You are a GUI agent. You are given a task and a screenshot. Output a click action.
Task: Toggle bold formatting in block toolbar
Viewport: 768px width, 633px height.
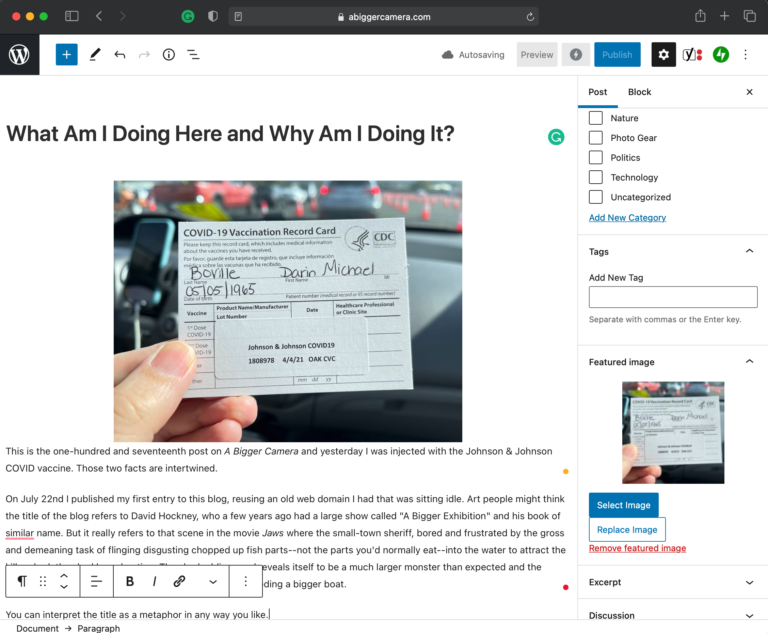(130, 581)
